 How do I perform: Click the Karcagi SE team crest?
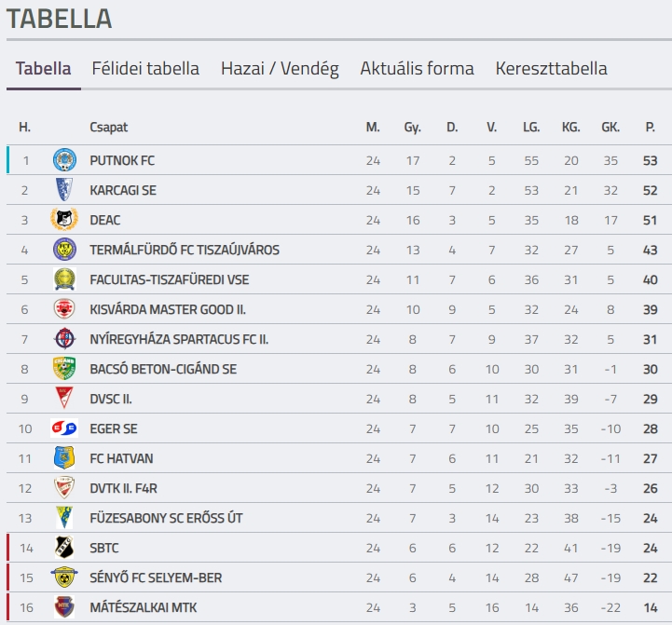(x=64, y=190)
